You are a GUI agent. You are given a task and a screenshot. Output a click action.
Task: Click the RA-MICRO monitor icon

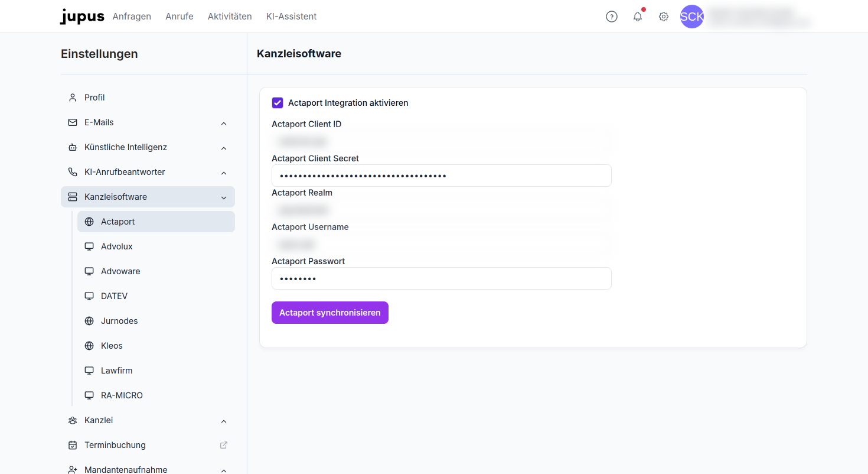click(89, 395)
